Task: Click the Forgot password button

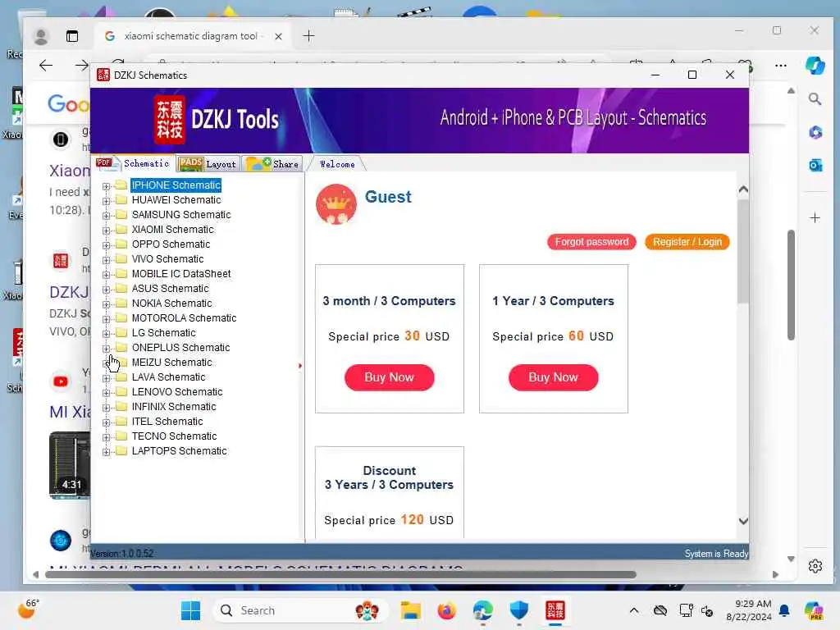Action: [591, 242]
